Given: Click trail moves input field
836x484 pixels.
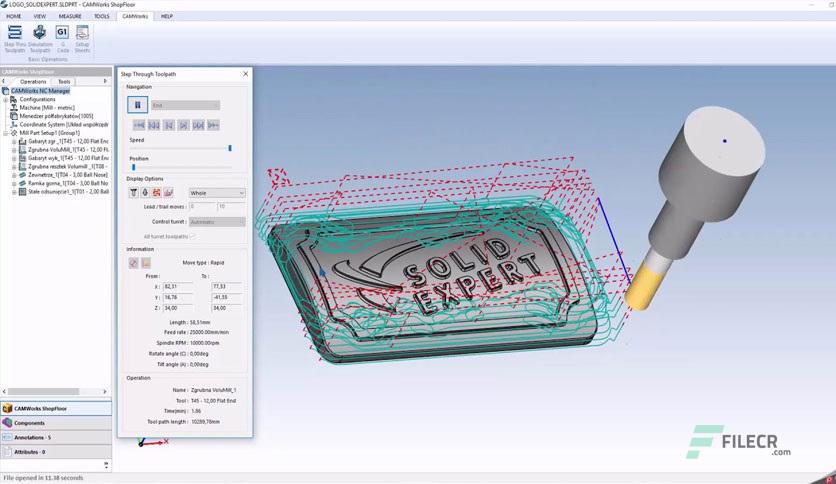Looking at the screenshot, I should (231, 207).
